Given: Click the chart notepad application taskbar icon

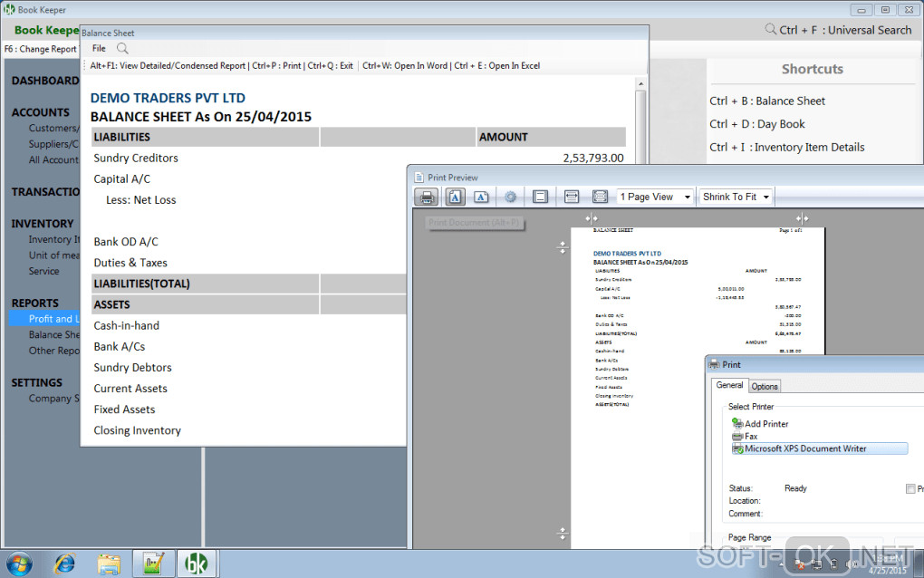Looking at the screenshot, I should [153, 564].
